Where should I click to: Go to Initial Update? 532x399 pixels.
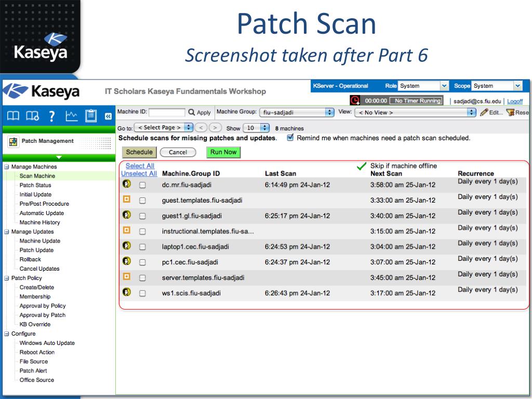point(35,194)
